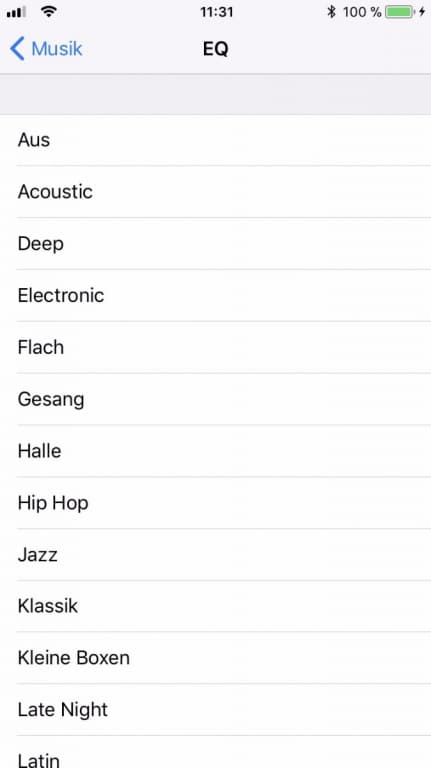Screen dimensions: 431x768
Task: Select the Halle preset
Action: (216, 451)
